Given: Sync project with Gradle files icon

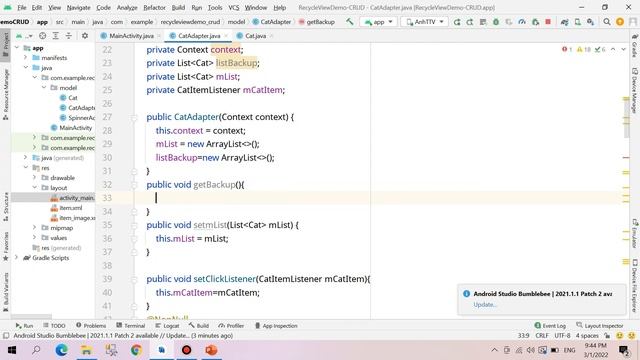Looking at the screenshot, I should click(564, 22).
